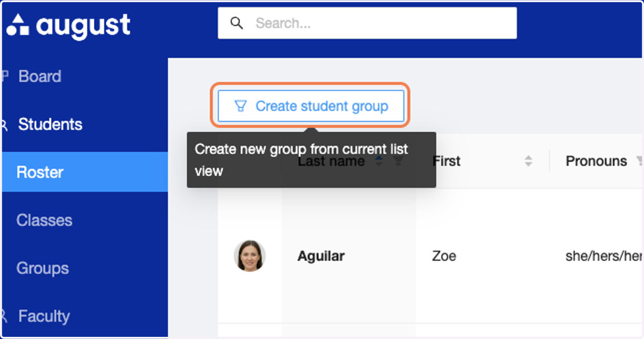Click the first name Zoe
Viewport: 644px width, 339px height.
click(444, 256)
